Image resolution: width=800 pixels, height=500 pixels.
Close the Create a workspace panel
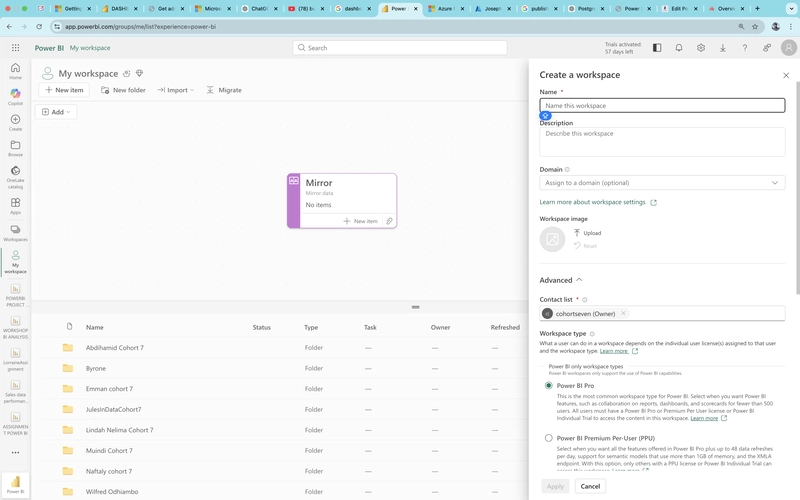tap(786, 75)
